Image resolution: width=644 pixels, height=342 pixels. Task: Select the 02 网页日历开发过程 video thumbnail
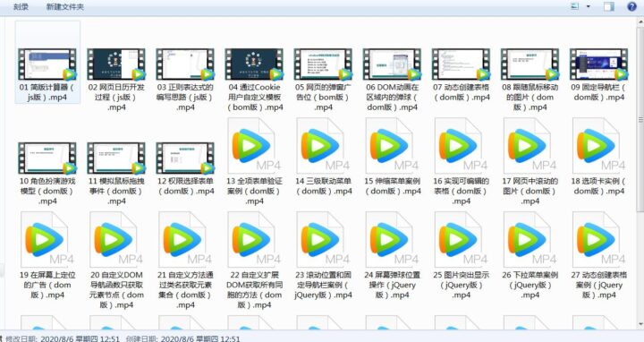coord(116,64)
